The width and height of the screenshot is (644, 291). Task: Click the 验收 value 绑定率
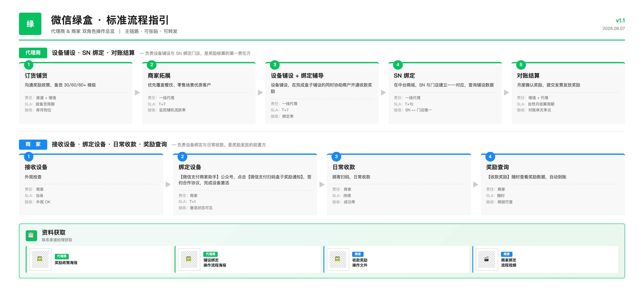288,116
